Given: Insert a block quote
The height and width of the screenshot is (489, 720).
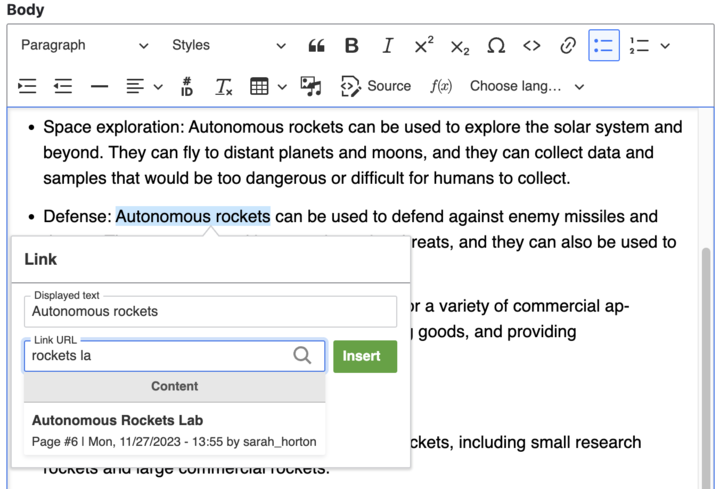Looking at the screenshot, I should coord(316,45).
